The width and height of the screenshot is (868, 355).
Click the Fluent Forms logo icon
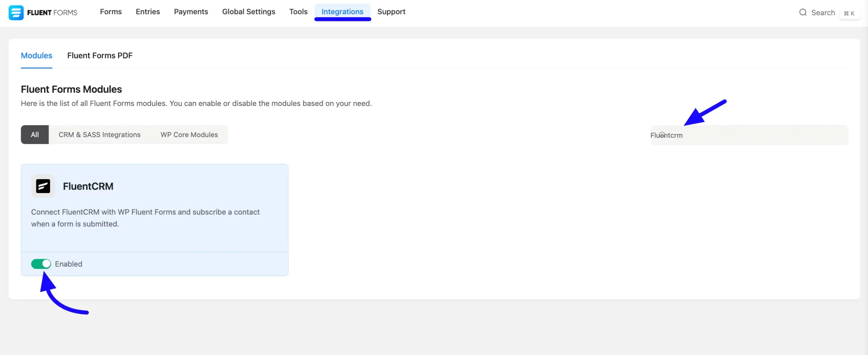(16, 13)
